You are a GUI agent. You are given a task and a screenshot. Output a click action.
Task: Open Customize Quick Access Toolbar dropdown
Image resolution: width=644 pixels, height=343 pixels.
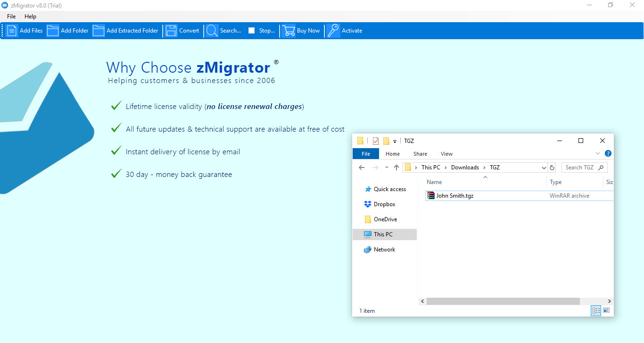pos(395,141)
